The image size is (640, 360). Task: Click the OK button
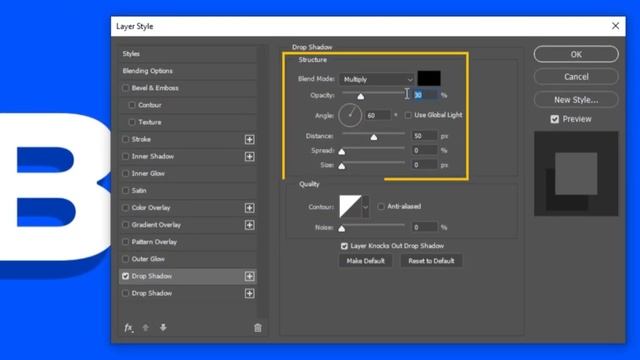click(x=576, y=54)
